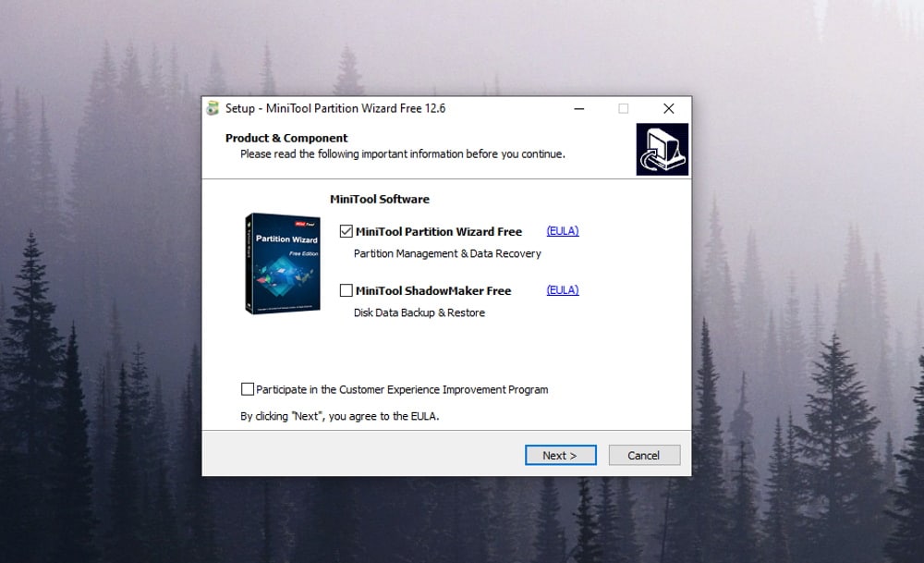The height and width of the screenshot is (563, 924).
Task: Open the EULA link for Partition Wizard
Action: (x=563, y=231)
